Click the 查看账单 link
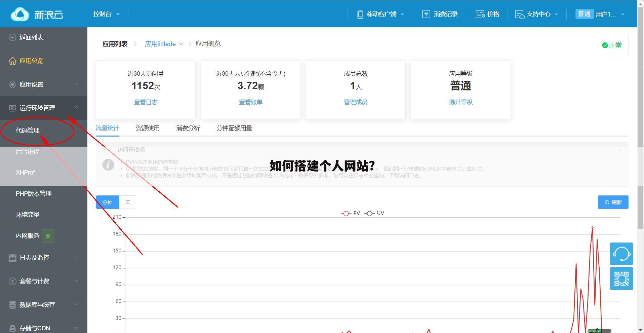The image size is (644, 333). (251, 102)
